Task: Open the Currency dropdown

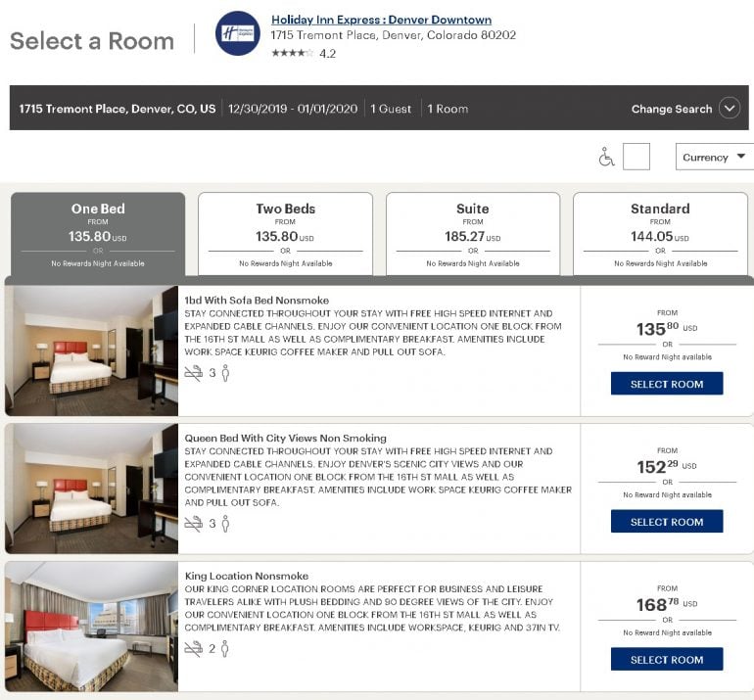Action: pos(714,157)
